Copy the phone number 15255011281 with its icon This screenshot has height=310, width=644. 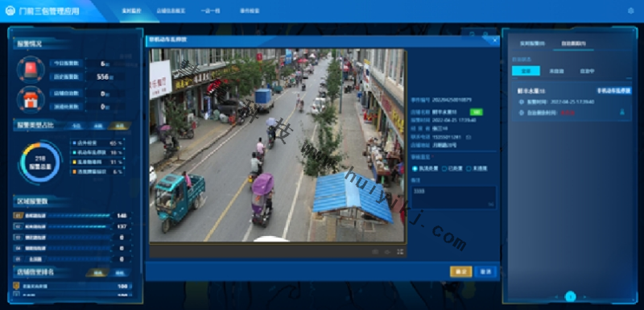[x=469, y=137]
